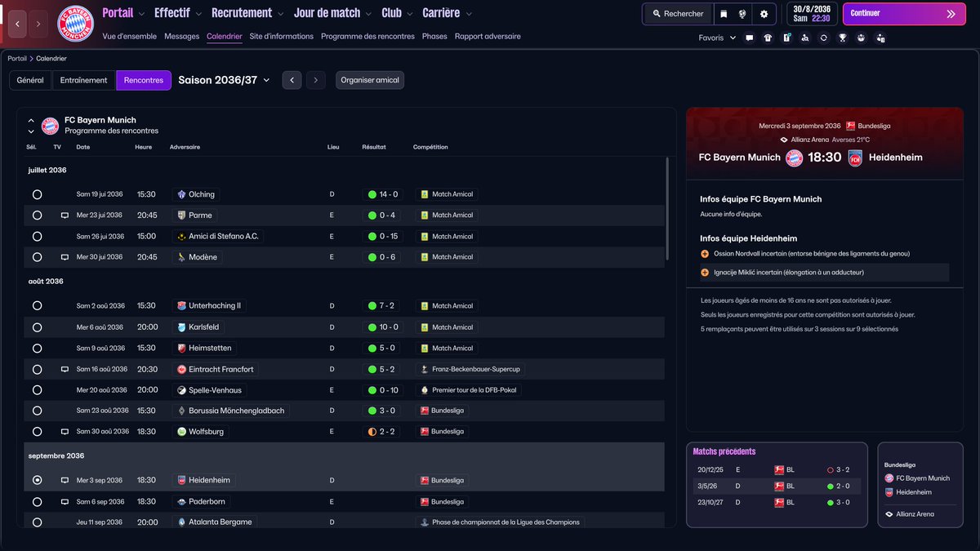This screenshot has height=551, width=980.
Task: Click the TV icon on the Parme row
Action: pos(65,216)
